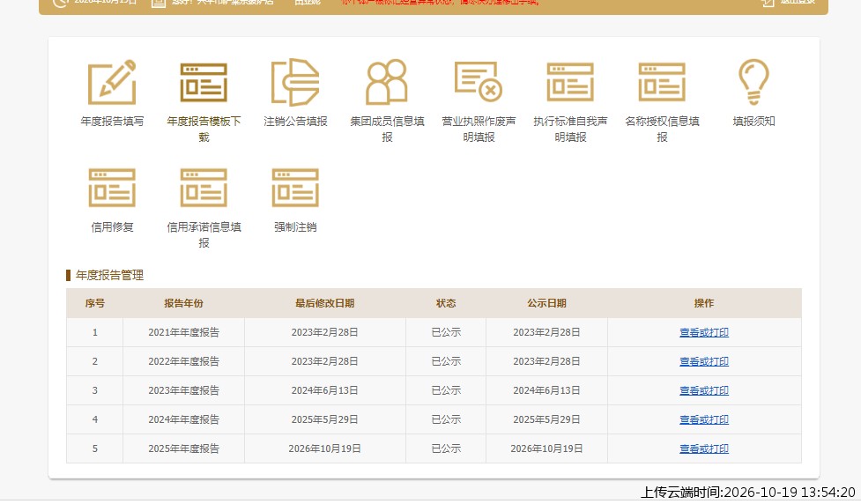Click the 最后修改日期 column header
Image resolution: width=861 pixels, height=504 pixels.
[x=324, y=303]
